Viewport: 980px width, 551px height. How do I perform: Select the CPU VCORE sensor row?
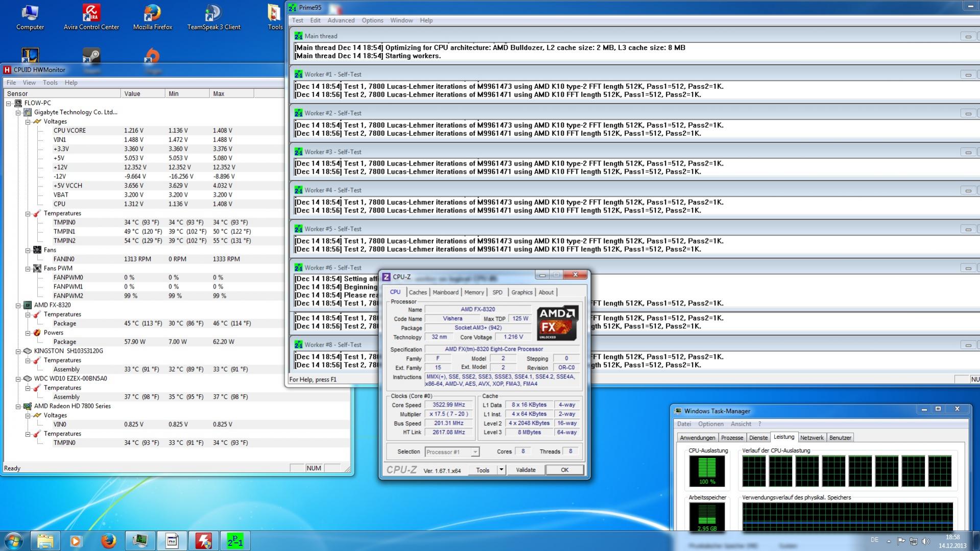[x=69, y=131]
